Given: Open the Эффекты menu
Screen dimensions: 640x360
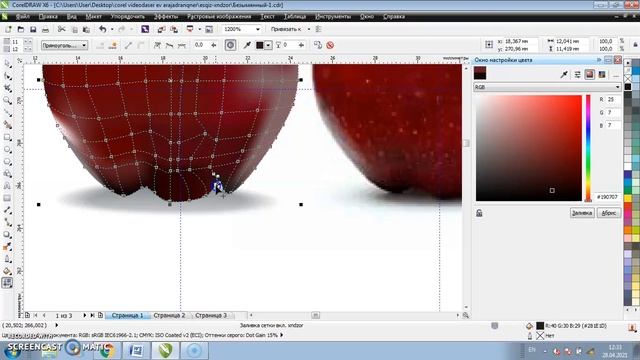Looking at the screenshot, I should [166, 16].
